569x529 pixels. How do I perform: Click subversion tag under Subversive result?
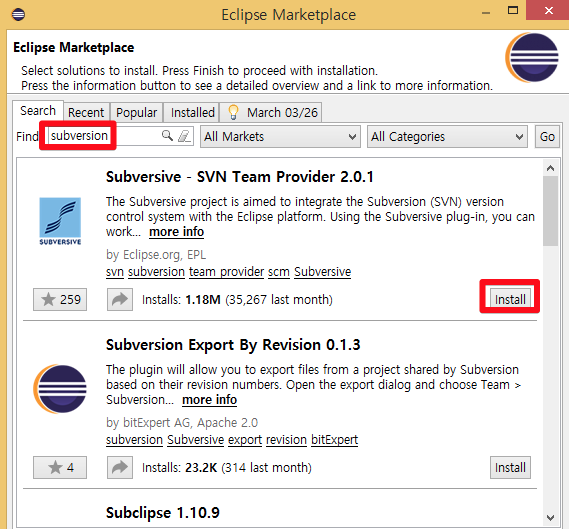pos(156,272)
